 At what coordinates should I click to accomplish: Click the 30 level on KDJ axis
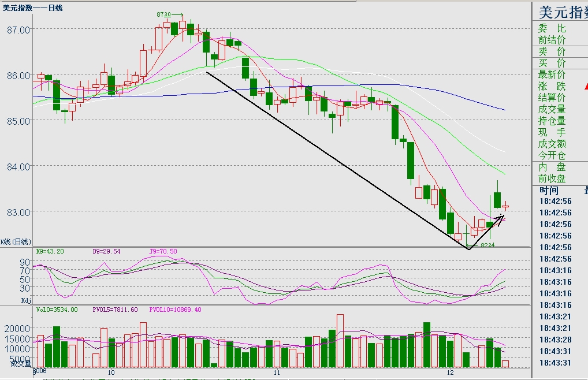click(x=25, y=288)
